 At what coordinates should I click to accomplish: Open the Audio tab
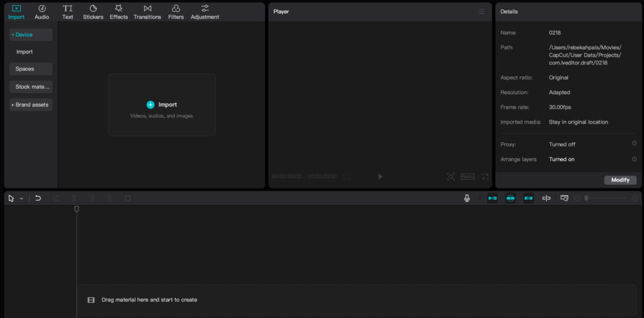click(42, 13)
